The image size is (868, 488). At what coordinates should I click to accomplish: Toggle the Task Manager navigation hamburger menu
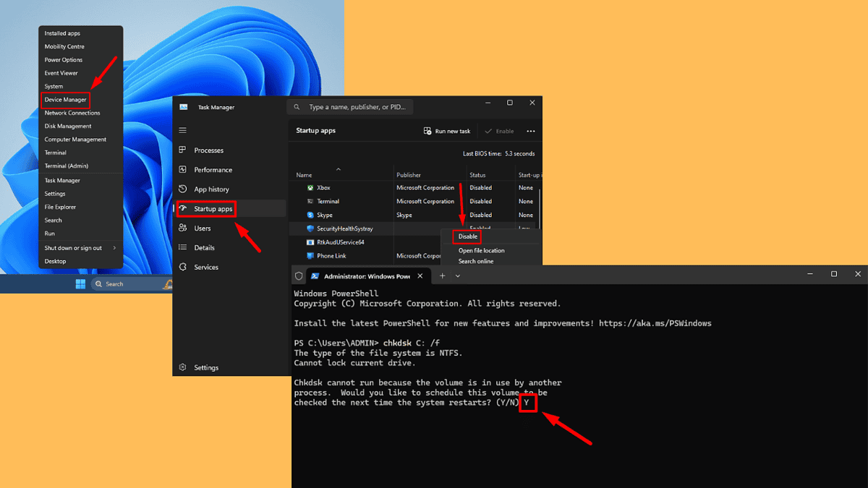pos(182,131)
